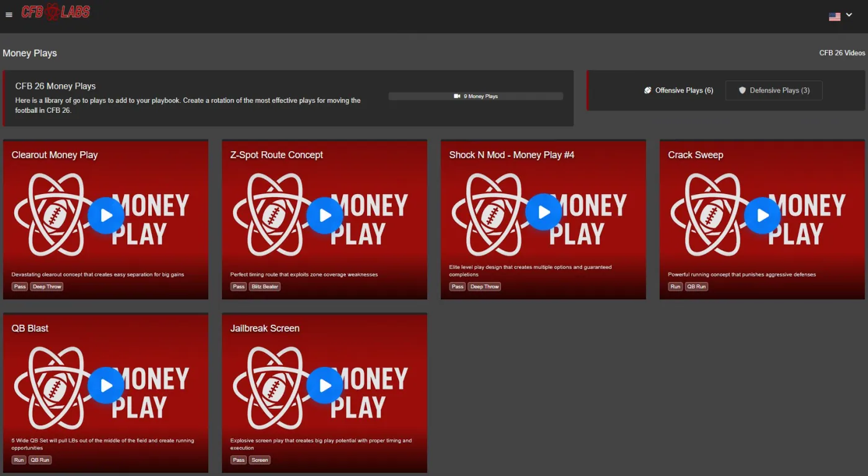The width and height of the screenshot is (868, 476).
Task: Open the hamburger navigation menu
Action: tap(9, 15)
